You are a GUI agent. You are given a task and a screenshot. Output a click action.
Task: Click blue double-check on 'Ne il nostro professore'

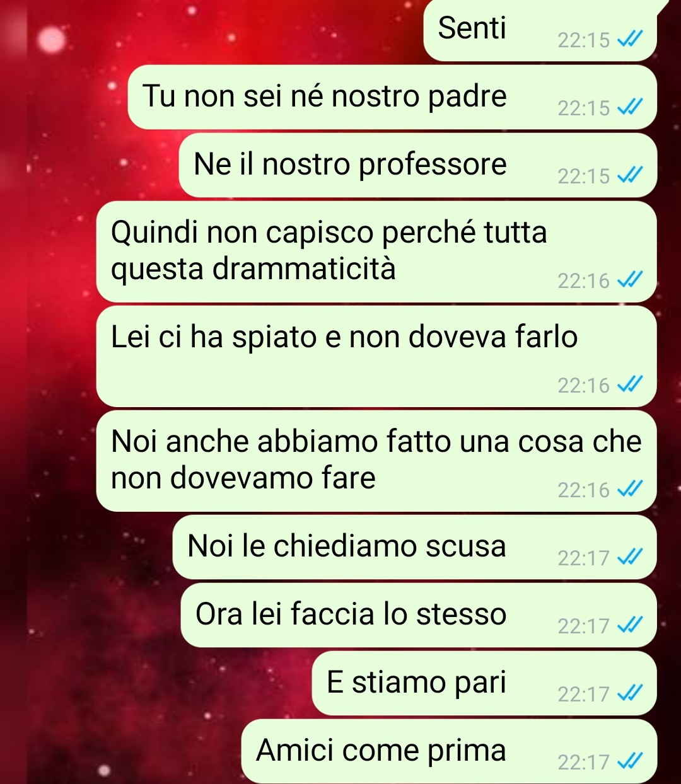(629, 175)
